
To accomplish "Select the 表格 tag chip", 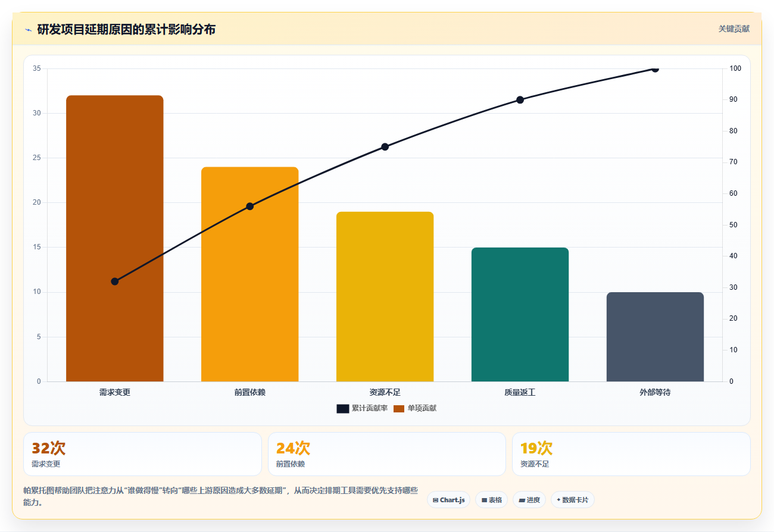I will point(491,500).
